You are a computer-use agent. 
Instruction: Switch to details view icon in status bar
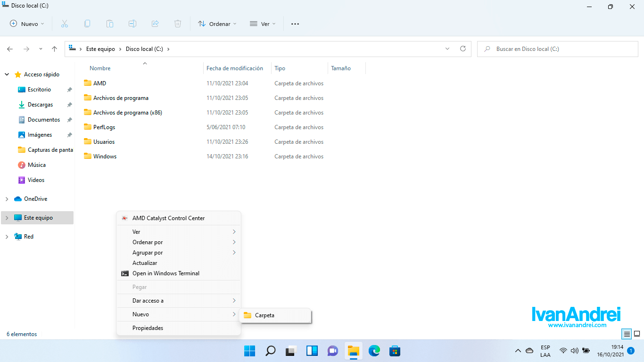[x=627, y=334]
